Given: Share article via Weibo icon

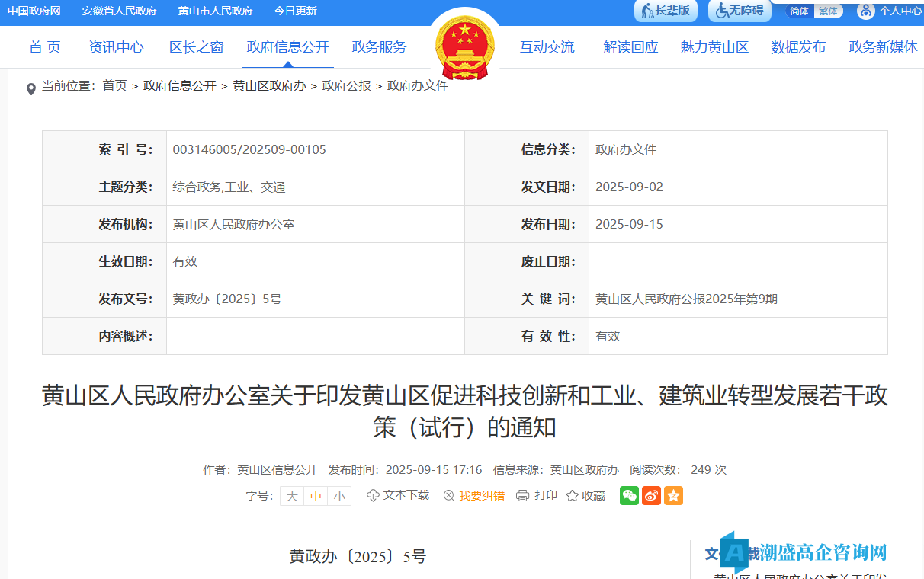Looking at the screenshot, I should tap(651, 496).
